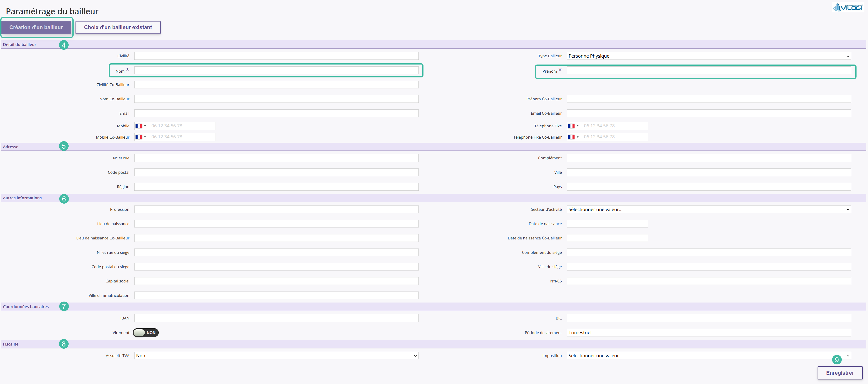The width and height of the screenshot is (868, 384).
Task: Focus the Civilité input
Action: [276, 56]
